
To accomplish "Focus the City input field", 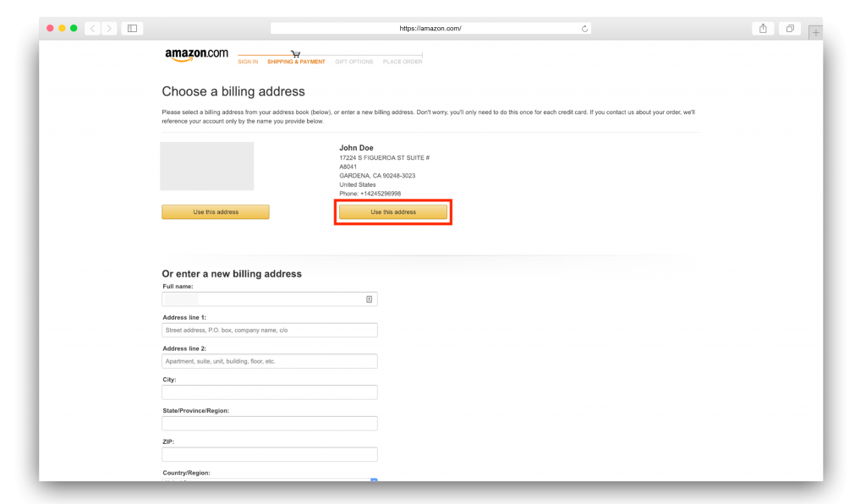I will click(x=270, y=392).
